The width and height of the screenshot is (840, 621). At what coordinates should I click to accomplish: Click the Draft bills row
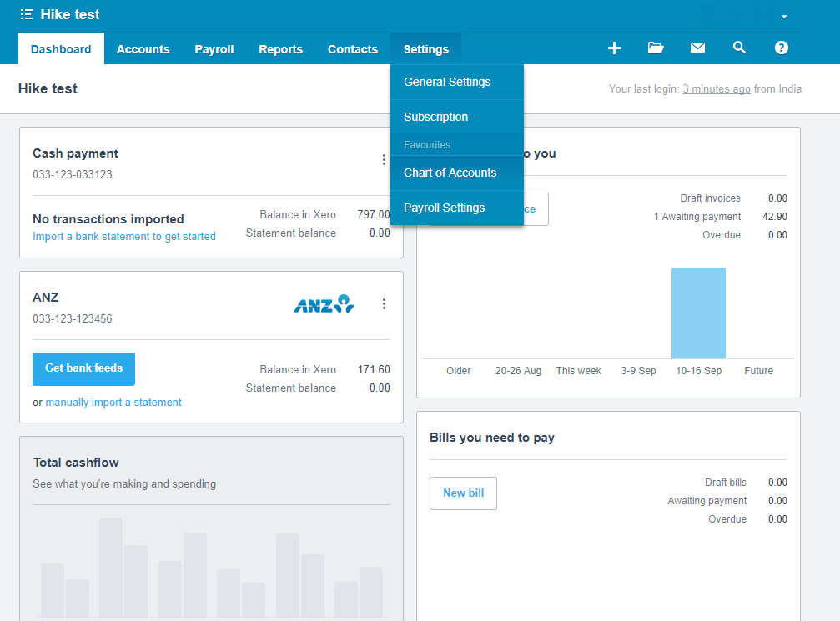746,483
